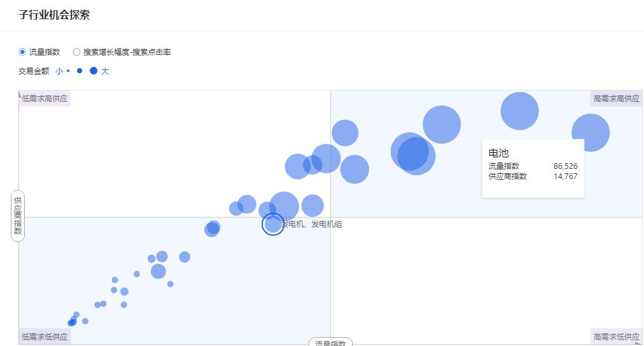Click the 电池 tooltip card
The width and height of the screenshot is (644, 346).
point(533,168)
